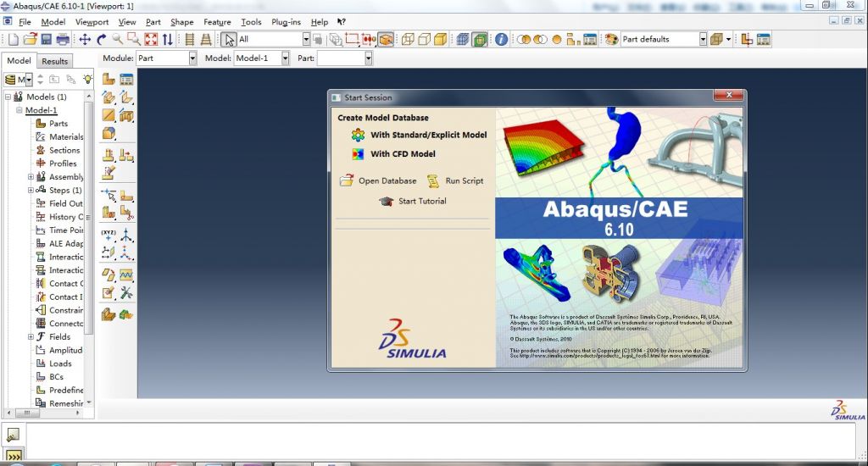Open the Shape menu

(x=181, y=21)
